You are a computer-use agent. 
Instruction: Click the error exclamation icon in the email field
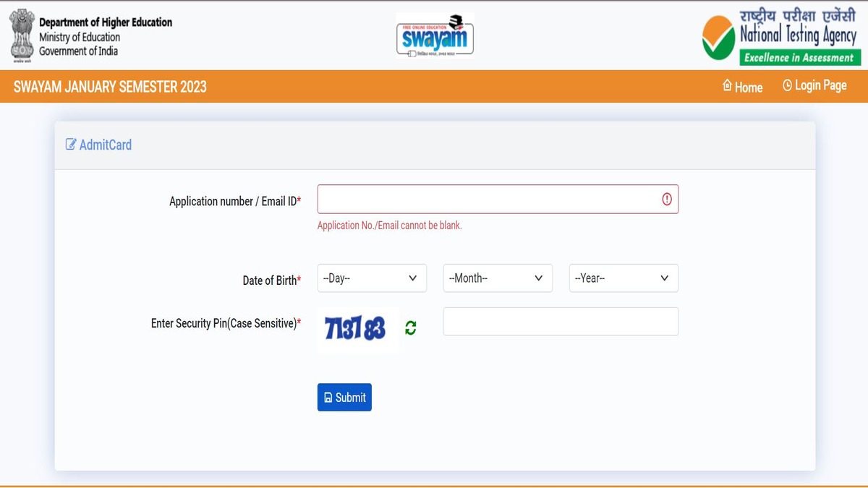[666, 199]
